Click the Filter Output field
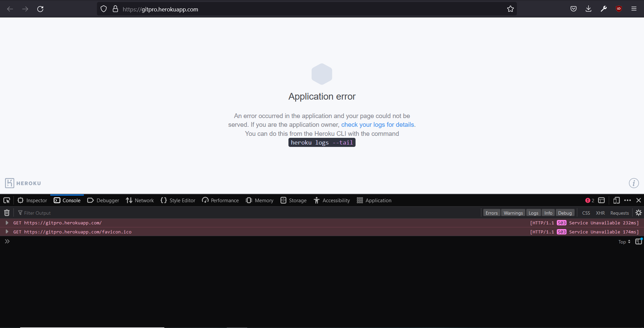 point(248,213)
